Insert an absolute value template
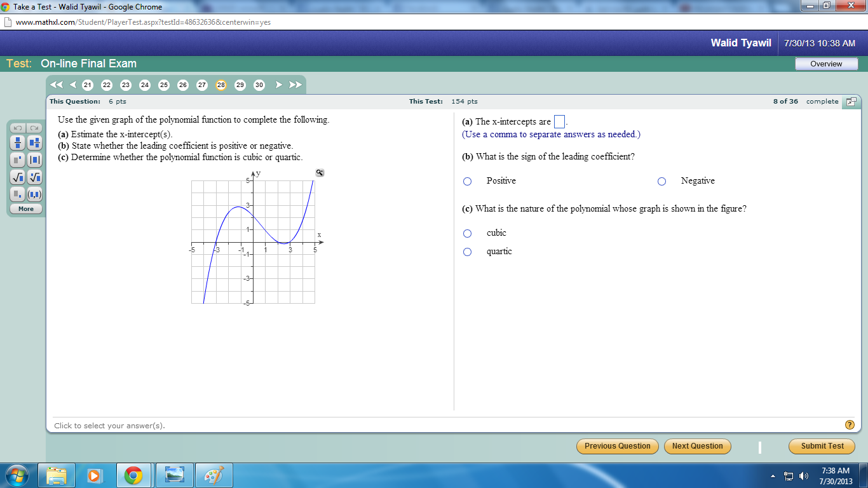 tap(34, 160)
